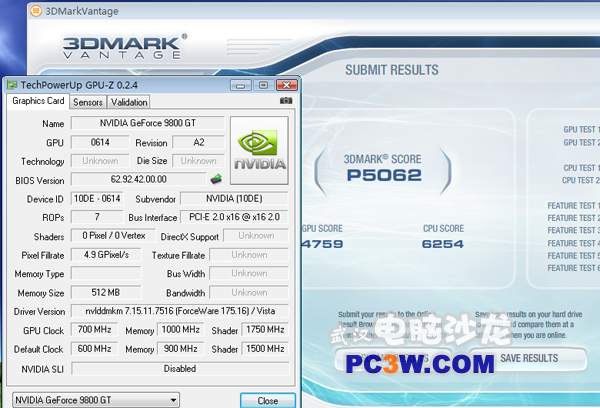Image resolution: width=600 pixels, height=408 pixels.
Task: Click SAVE RESULTS in 3DMark Vantage
Action: (x=529, y=358)
